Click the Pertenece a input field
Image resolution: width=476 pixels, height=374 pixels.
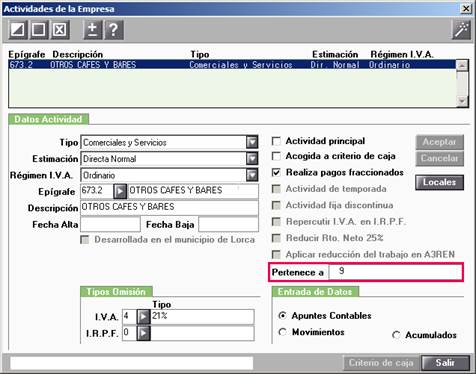(395, 272)
